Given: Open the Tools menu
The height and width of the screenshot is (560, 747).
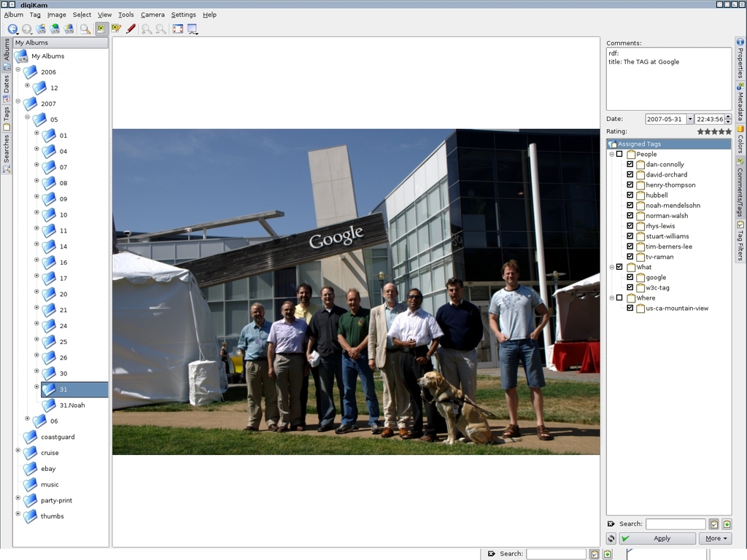Looking at the screenshot, I should click(x=125, y=15).
